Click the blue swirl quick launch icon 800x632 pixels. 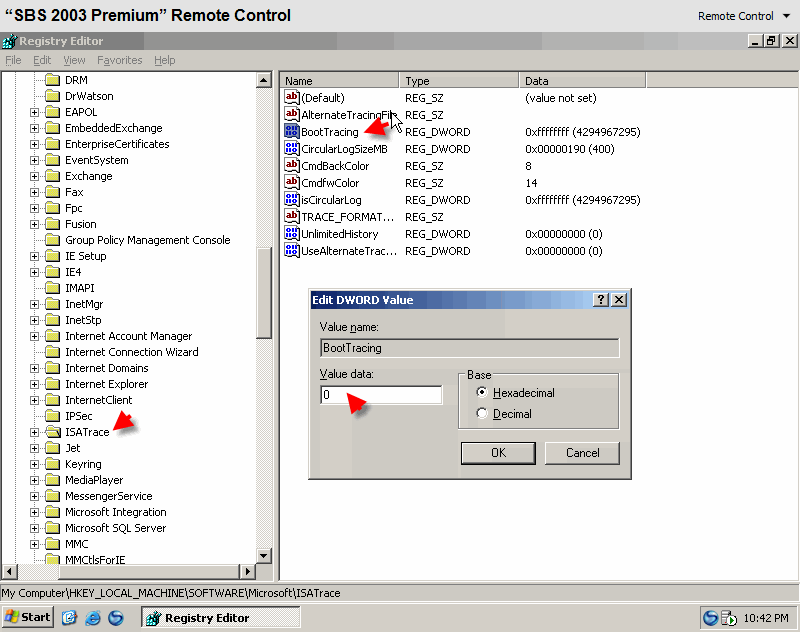click(116, 618)
